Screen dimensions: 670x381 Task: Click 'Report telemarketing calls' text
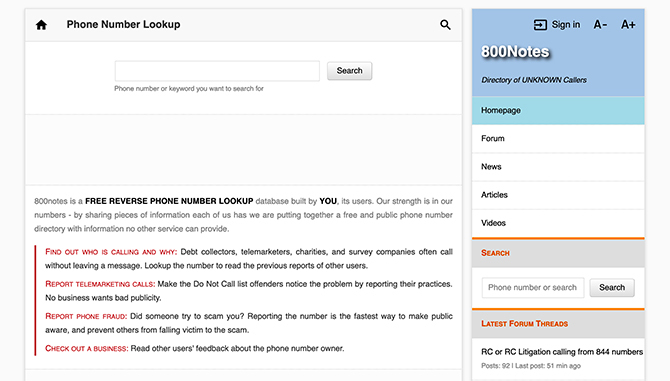click(100, 284)
